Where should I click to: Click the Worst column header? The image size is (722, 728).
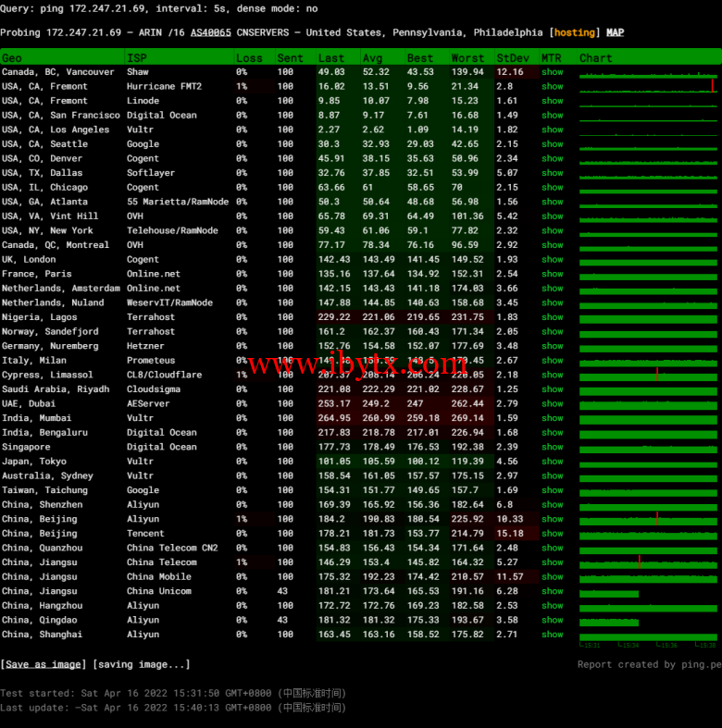(467, 57)
